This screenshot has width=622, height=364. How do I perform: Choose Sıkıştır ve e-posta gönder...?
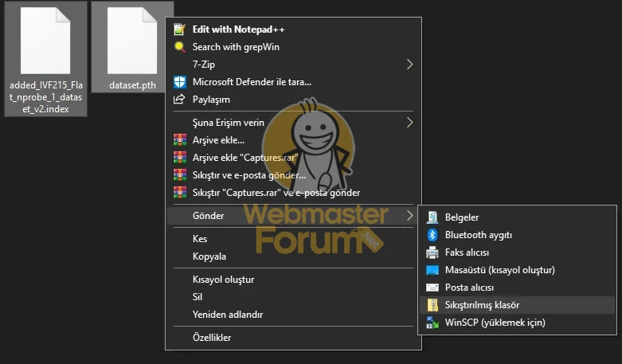coord(293,175)
